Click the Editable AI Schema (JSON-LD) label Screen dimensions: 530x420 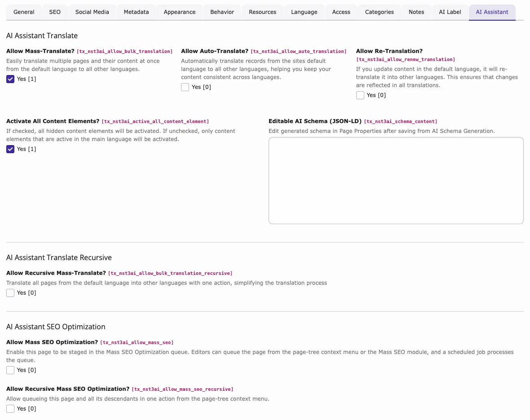point(315,121)
